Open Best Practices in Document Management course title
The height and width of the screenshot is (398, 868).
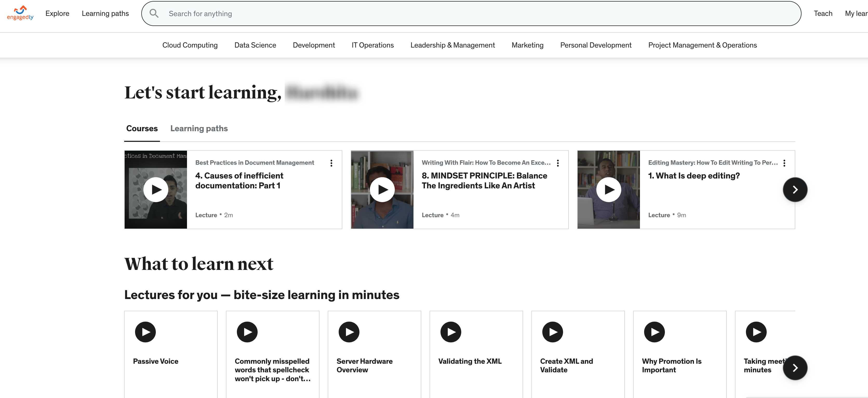tap(255, 162)
